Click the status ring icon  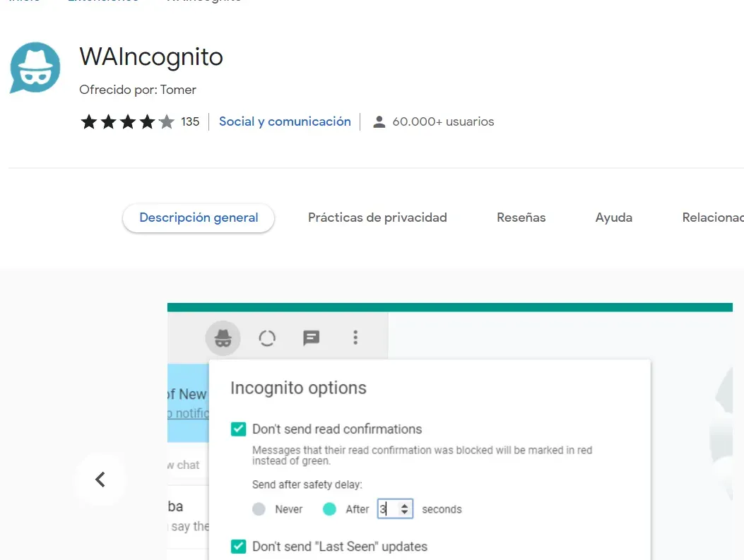pos(267,338)
